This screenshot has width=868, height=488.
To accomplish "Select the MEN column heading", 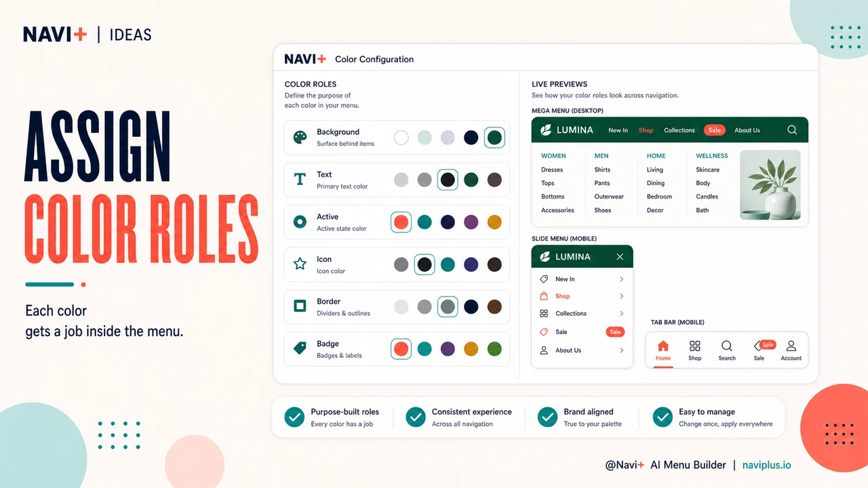I will click(x=601, y=156).
